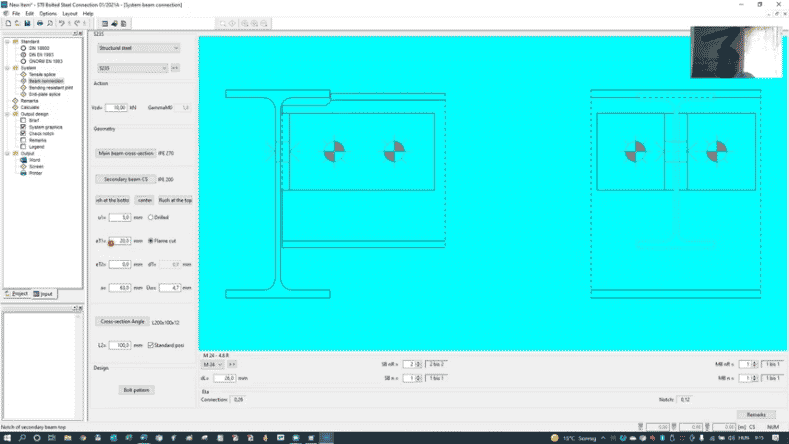
Task: Select the Drilled radio option
Action: pos(151,217)
